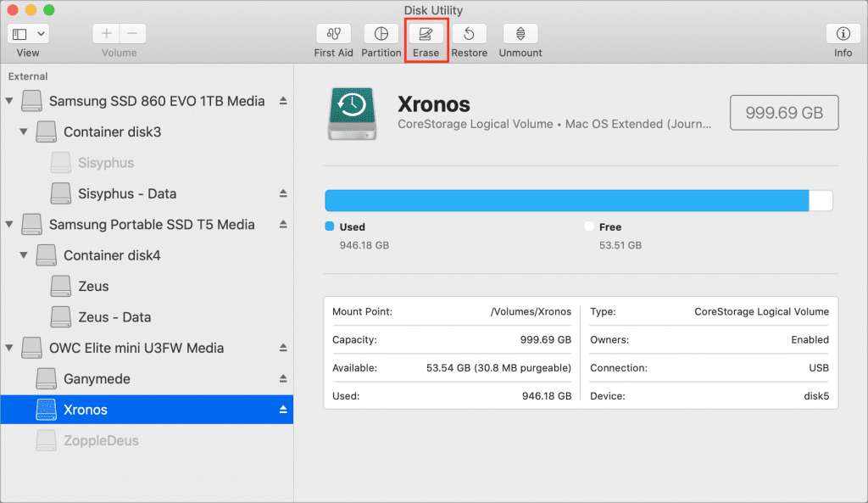
Task: Select the Restore tool icon
Action: [x=469, y=34]
